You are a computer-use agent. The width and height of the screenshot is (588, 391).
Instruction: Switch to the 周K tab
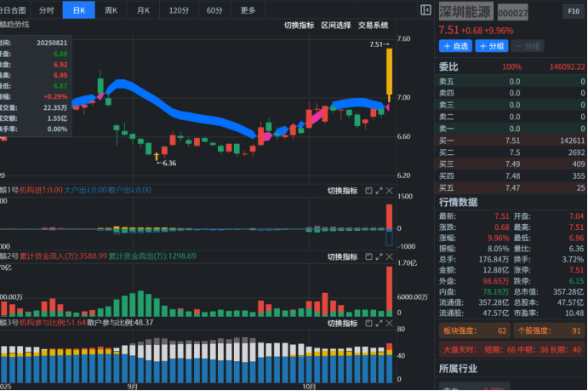[111, 10]
